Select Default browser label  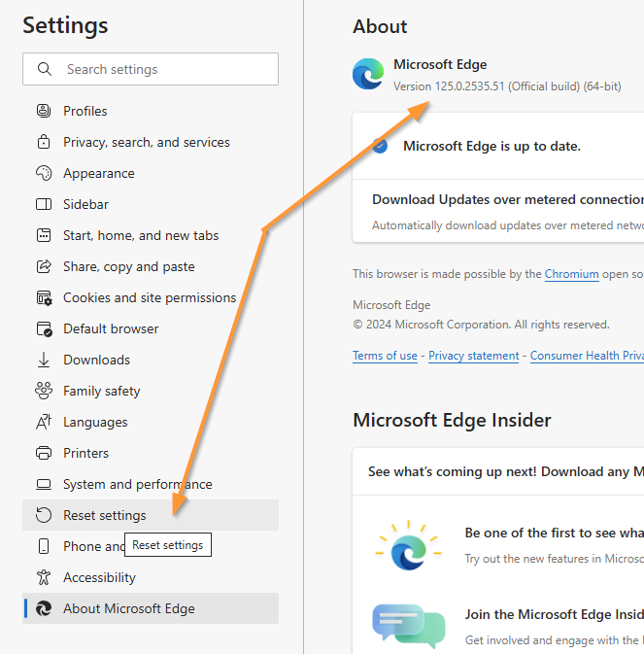(x=111, y=328)
